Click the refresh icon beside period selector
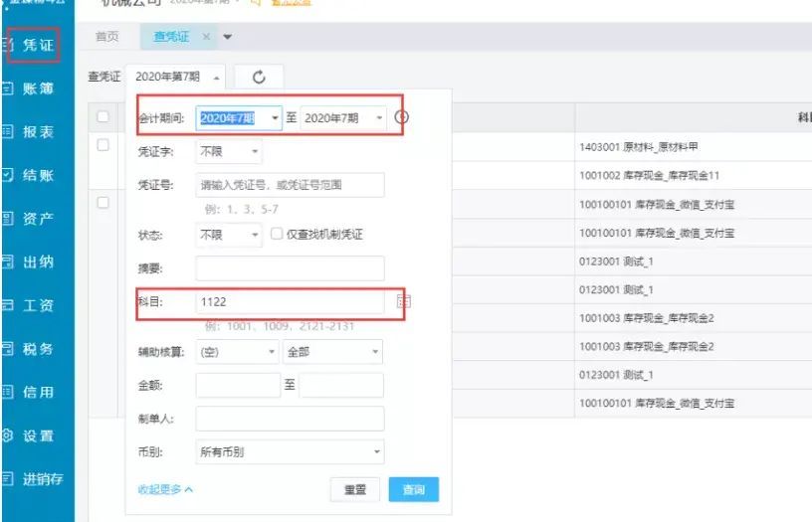812x522 pixels. 259,77
